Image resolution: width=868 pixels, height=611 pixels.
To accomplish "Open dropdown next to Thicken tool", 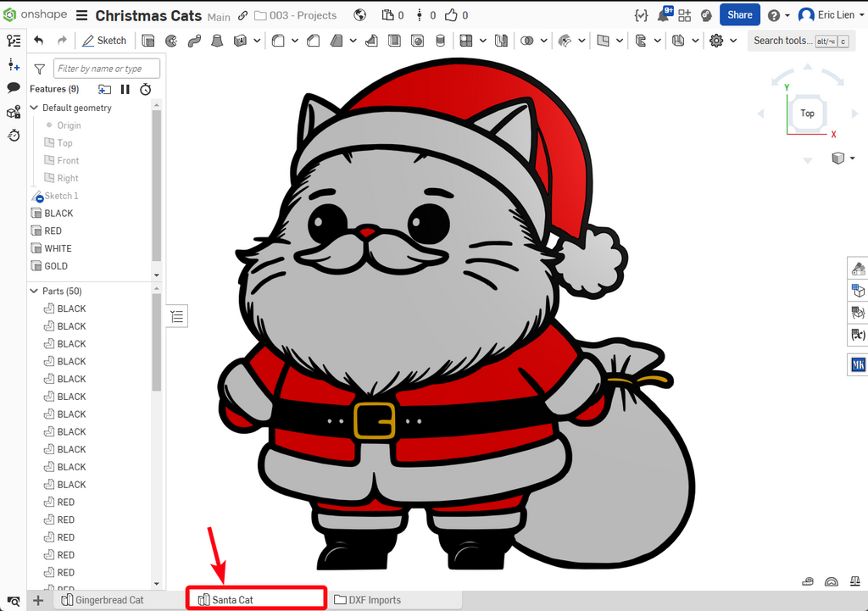I will [x=257, y=41].
